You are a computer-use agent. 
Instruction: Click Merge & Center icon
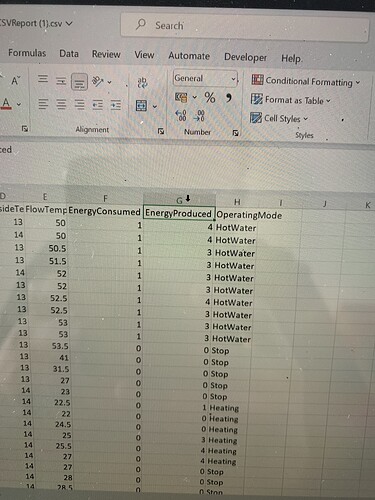tap(141, 106)
